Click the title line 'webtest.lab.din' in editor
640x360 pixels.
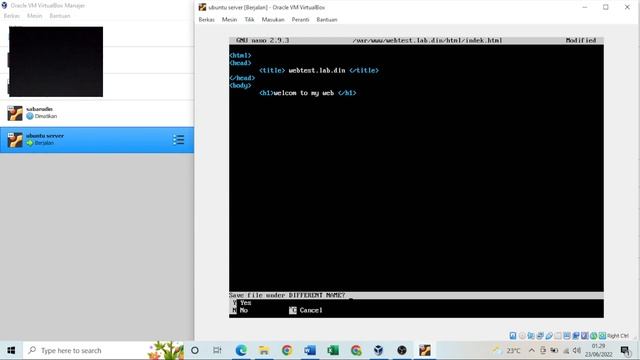319,70
